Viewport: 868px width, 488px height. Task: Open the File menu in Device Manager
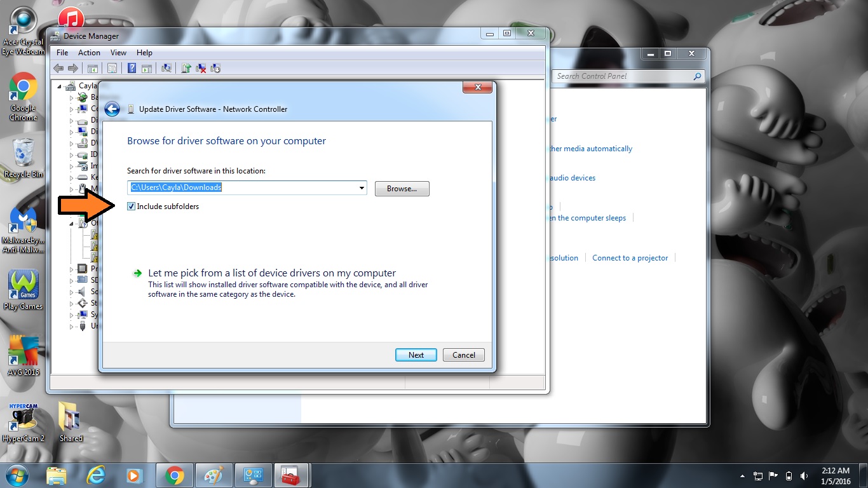(62, 53)
